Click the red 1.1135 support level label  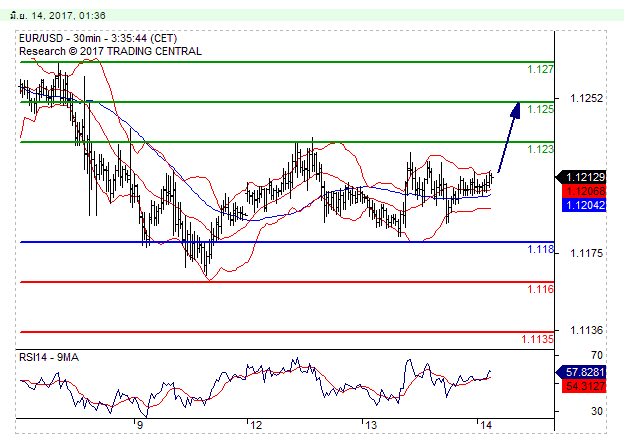[x=537, y=339]
